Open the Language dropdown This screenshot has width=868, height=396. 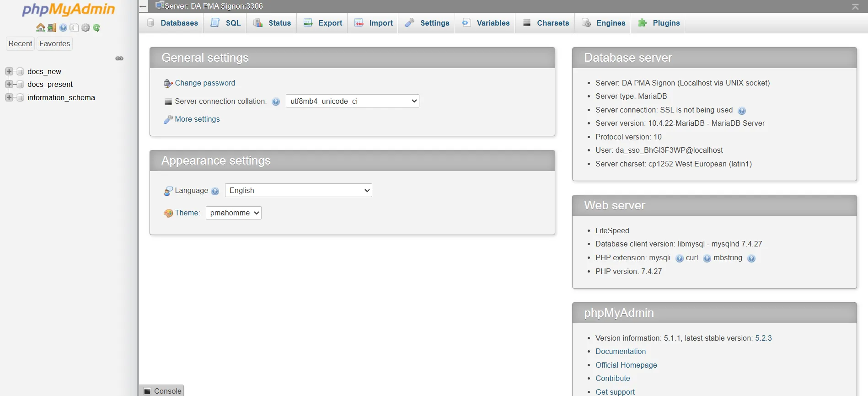[299, 190]
